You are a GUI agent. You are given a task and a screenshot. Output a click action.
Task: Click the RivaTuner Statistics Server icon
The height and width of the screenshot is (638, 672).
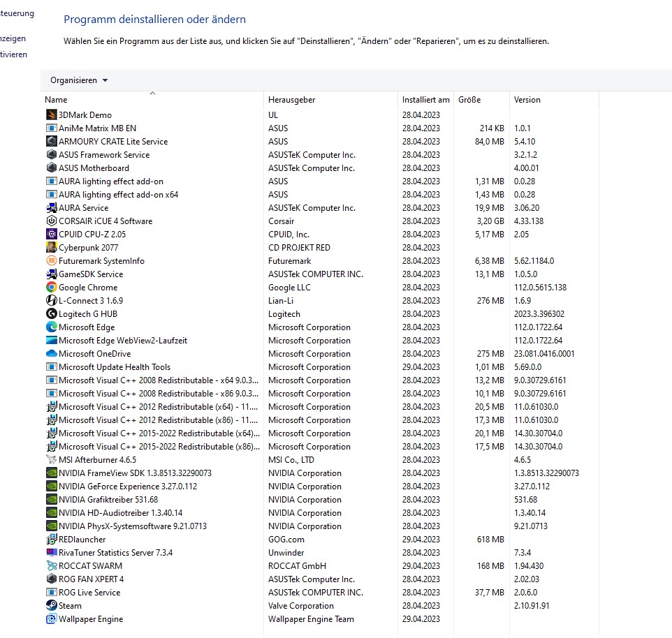[x=52, y=553]
